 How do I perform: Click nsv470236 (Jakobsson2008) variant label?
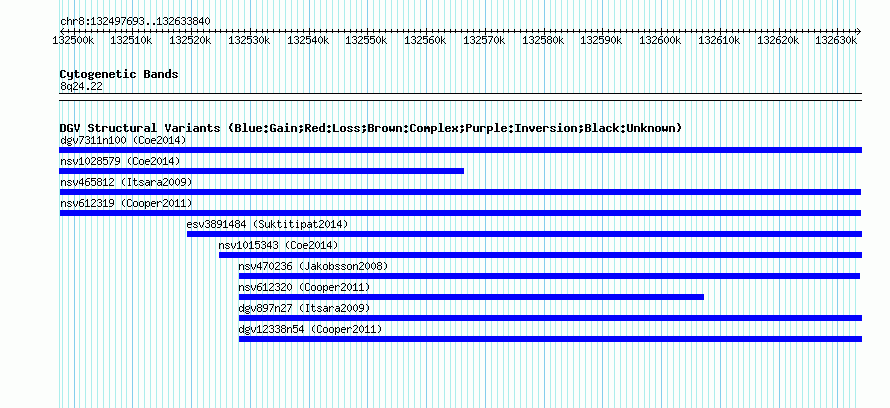click(x=313, y=266)
